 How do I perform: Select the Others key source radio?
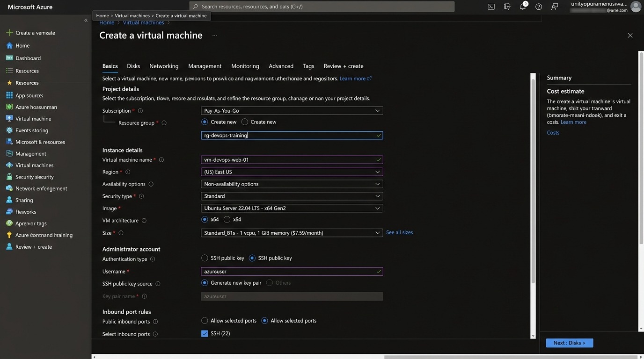click(270, 283)
